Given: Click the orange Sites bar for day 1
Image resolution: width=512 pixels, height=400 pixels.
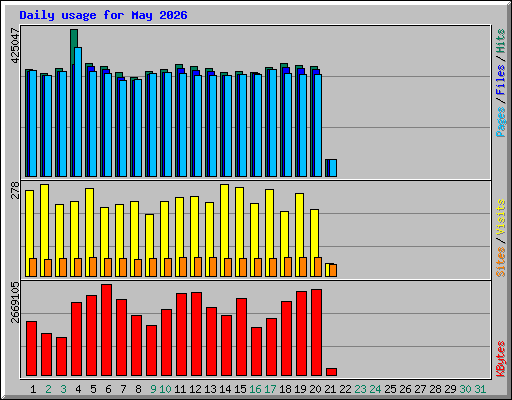Looking at the screenshot, I should pos(33,267).
